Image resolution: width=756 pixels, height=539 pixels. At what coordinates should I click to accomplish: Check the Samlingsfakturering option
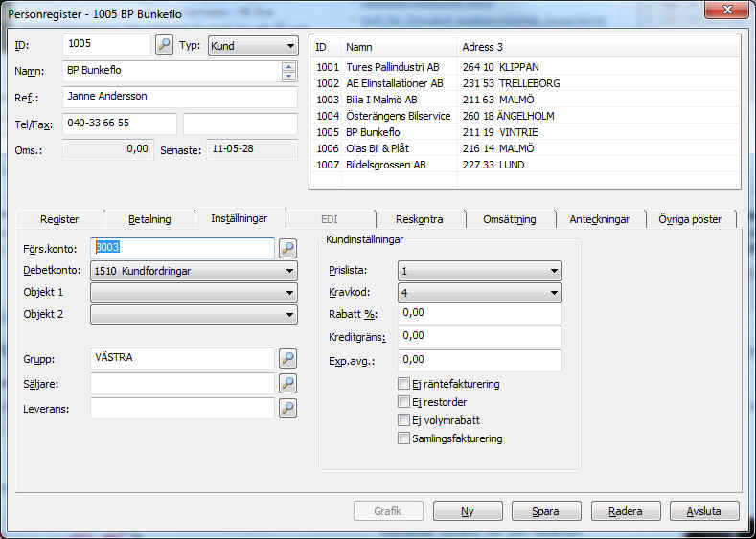(x=403, y=438)
